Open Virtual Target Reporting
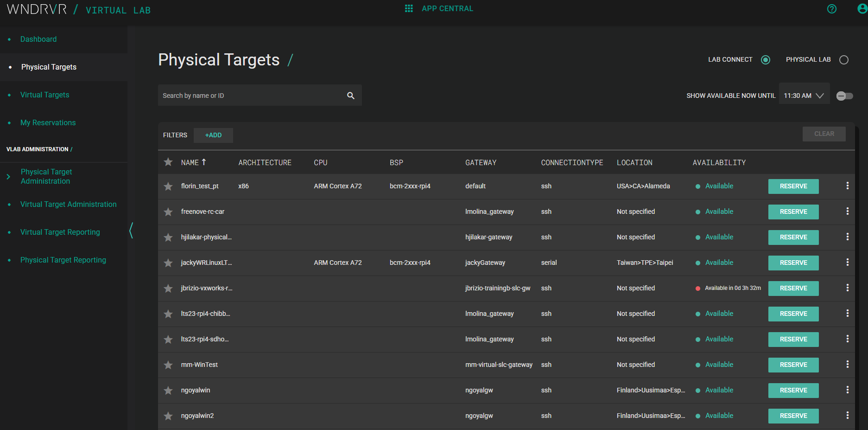868x430 pixels. [60, 232]
